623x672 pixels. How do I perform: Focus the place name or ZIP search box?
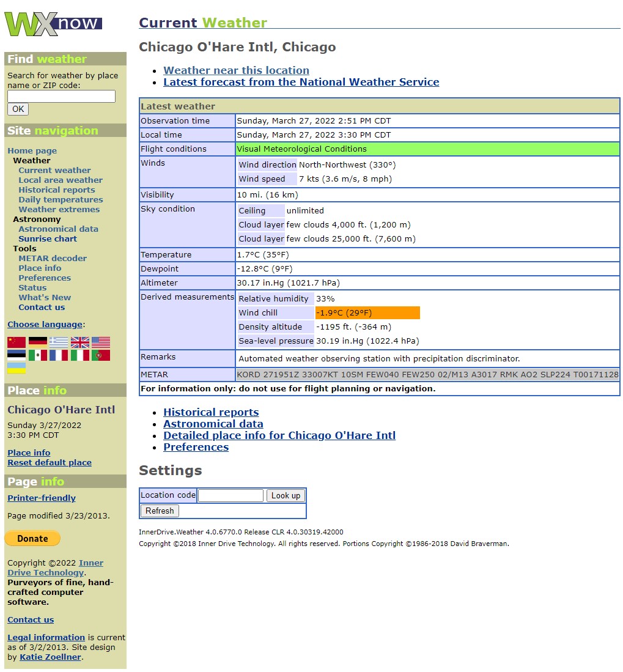(61, 97)
